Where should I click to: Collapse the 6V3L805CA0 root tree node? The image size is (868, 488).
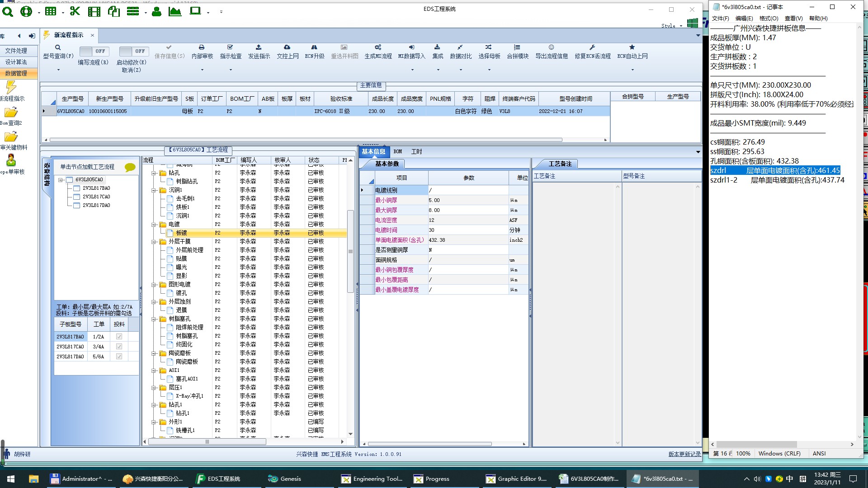61,180
